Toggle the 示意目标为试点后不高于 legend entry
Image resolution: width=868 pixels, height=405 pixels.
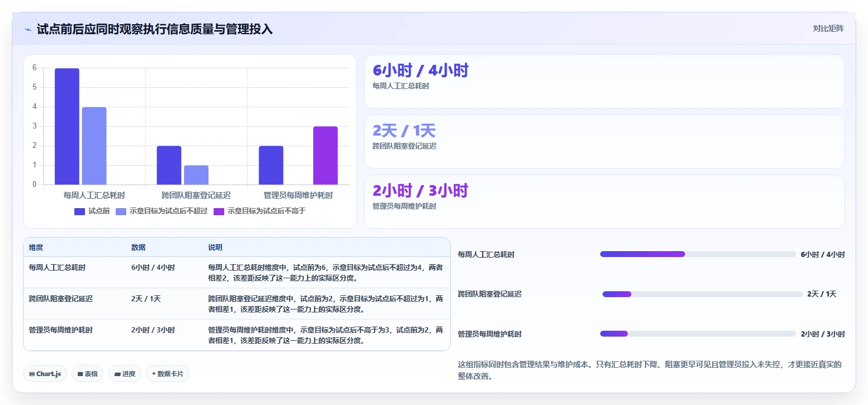point(260,211)
